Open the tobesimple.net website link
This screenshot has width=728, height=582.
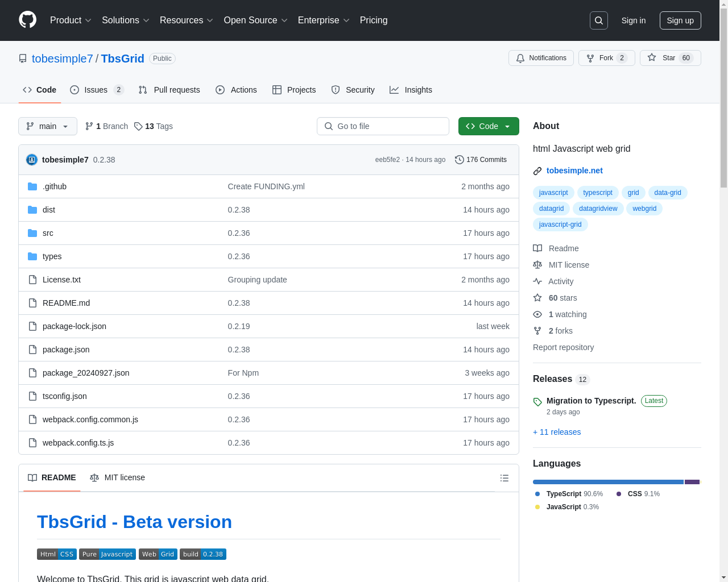click(574, 171)
